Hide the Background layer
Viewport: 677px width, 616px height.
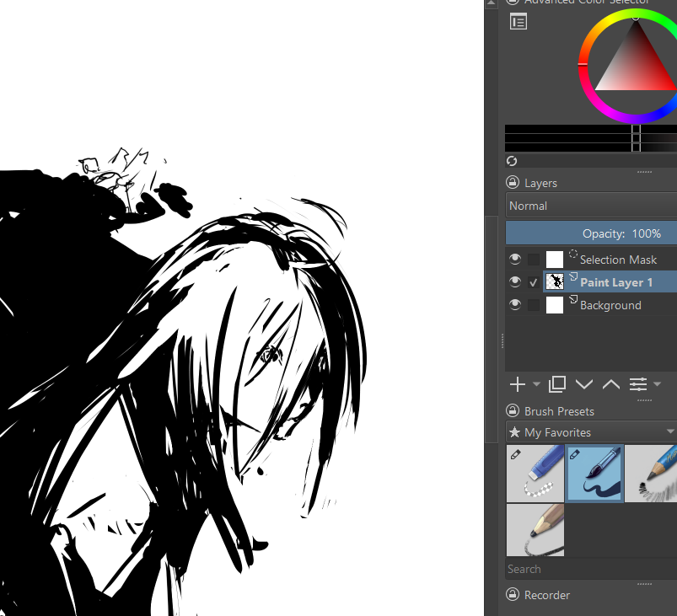(x=514, y=305)
